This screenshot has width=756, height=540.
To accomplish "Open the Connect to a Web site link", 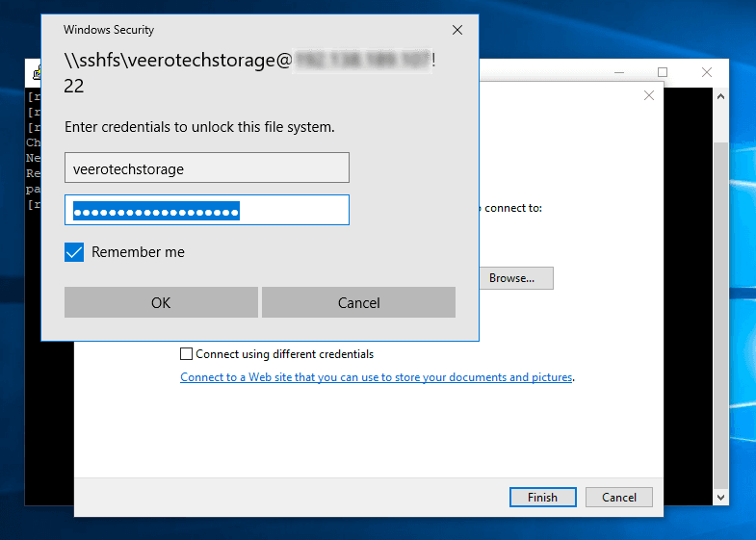I will click(377, 377).
